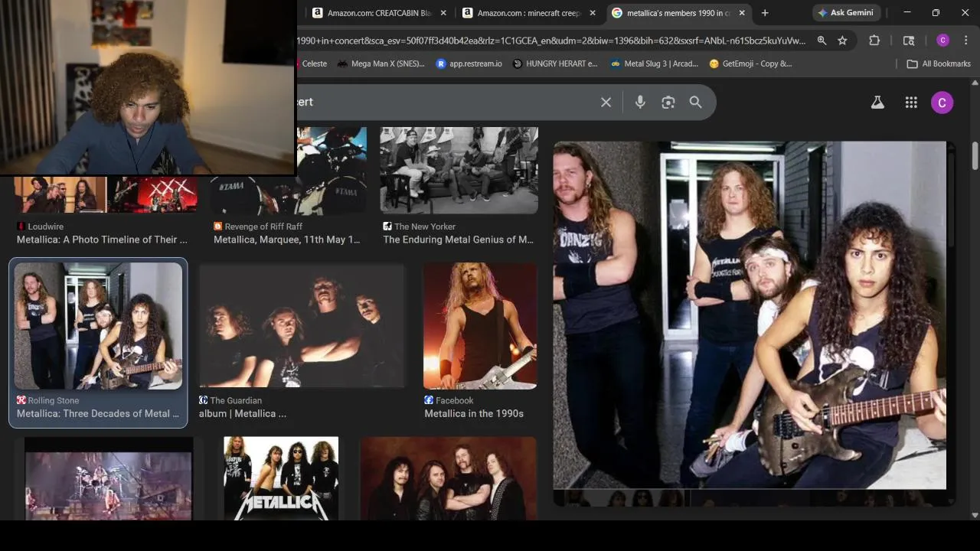Open the Loudwire photo timeline result
The image size is (980, 551).
pos(106,195)
